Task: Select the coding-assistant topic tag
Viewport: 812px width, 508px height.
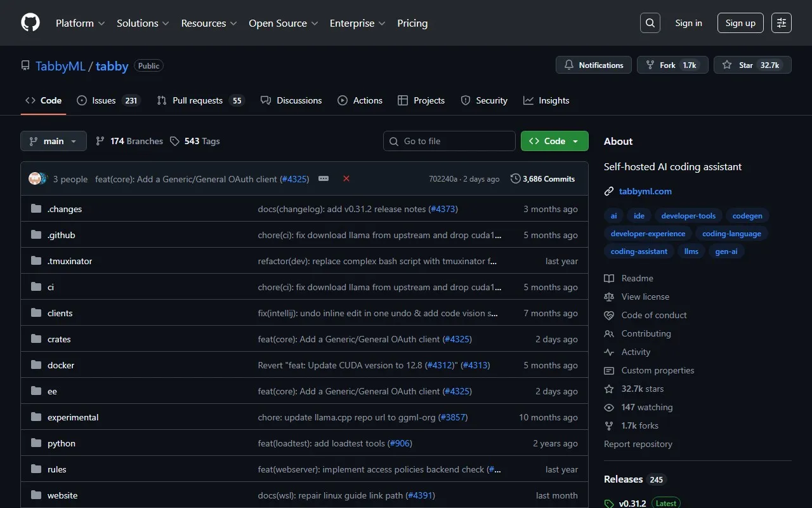Action: tap(639, 251)
